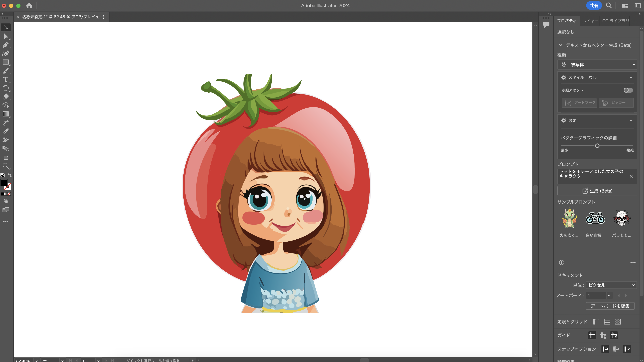644x362 pixels.
Task: Select the Artboard tool
Action: coord(6,157)
